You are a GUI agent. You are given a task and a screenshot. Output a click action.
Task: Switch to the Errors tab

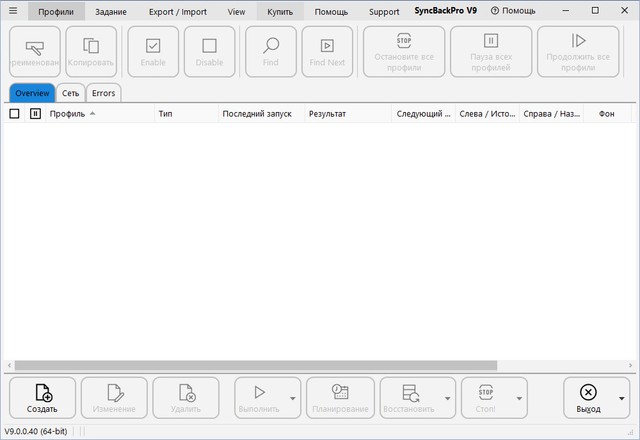click(103, 93)
